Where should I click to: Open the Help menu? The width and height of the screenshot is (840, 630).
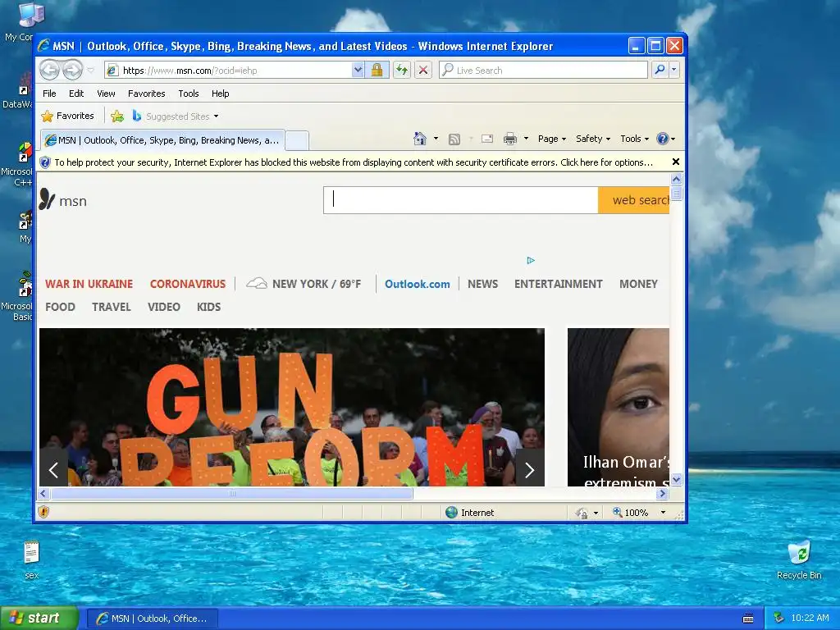(220, 94)
